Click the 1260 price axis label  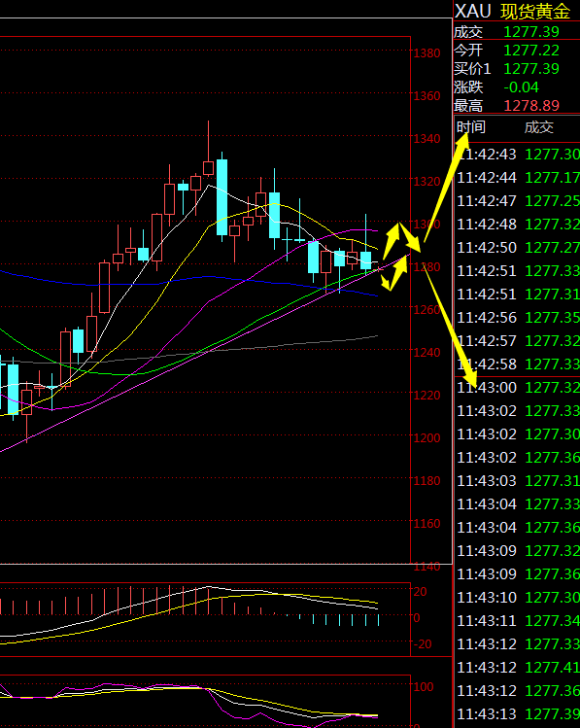pyautogui.click(x=426, y=309)
